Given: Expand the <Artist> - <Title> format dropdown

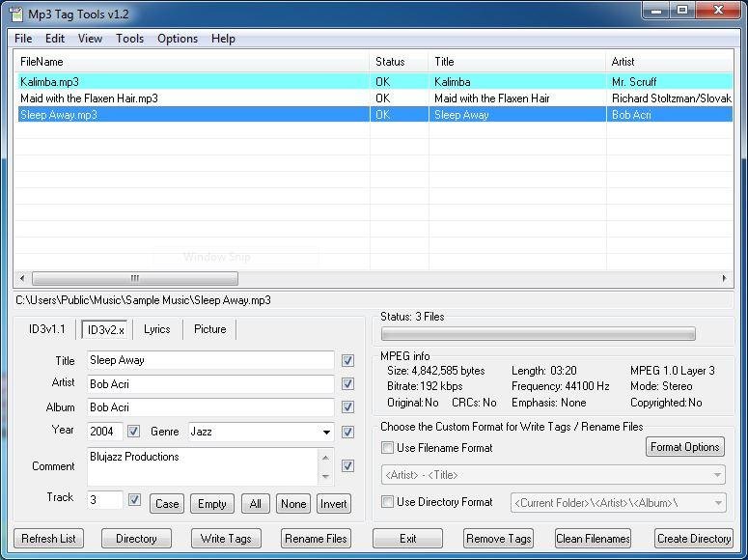Looking at the screenshot, I should tap(717, 475).
